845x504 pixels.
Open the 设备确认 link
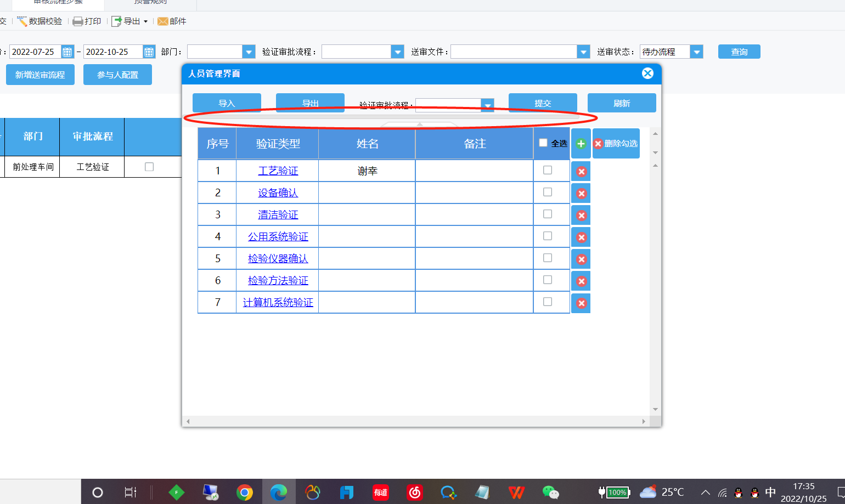coord(278,192)
